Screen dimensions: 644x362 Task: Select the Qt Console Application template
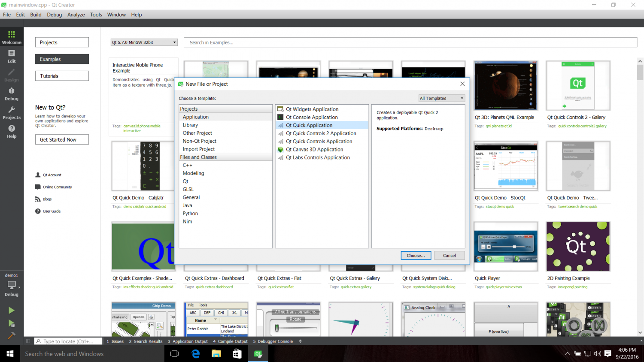pos(311,117)
